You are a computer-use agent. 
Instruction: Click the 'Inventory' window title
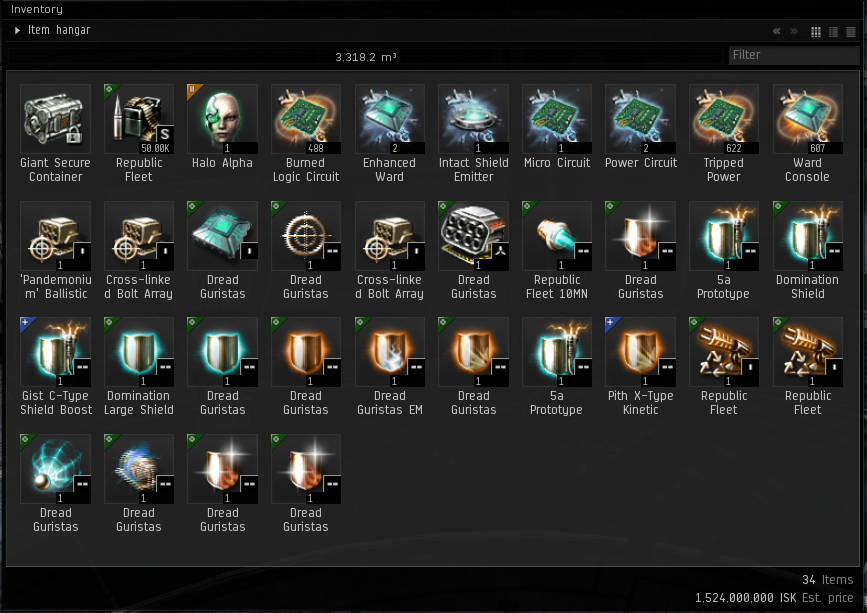(x=37, y=9)
